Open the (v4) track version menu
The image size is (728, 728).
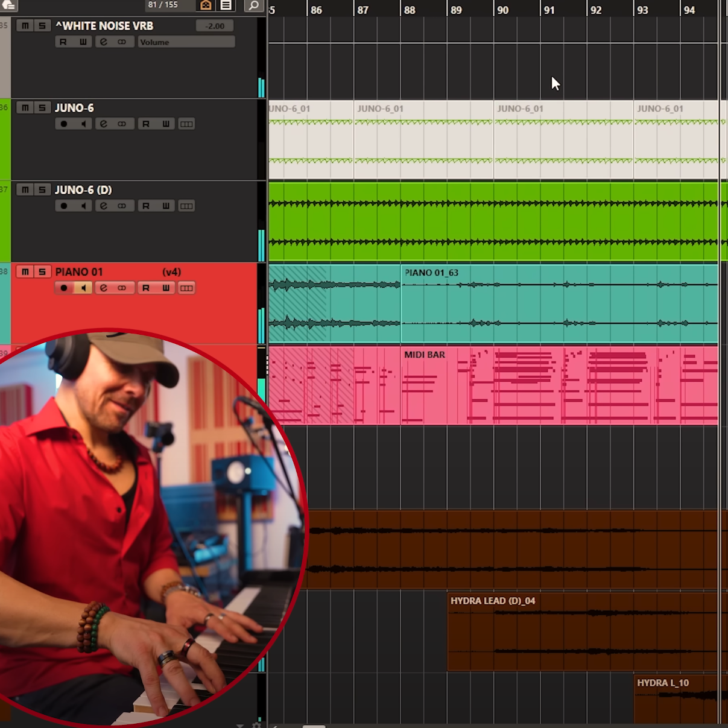pyautogui.click(x=172, y=272)
